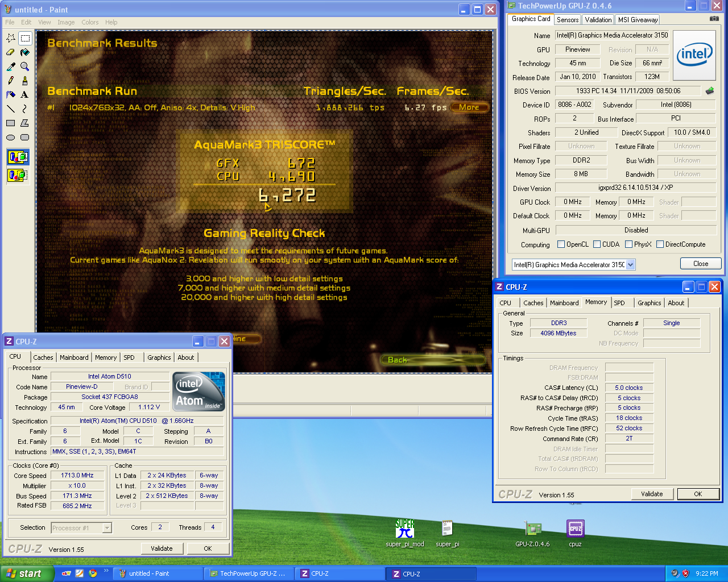728x582 pixels.
Task: Toggle the DirectCompute checkbox in GPU-Z
Action: [660, 244]
